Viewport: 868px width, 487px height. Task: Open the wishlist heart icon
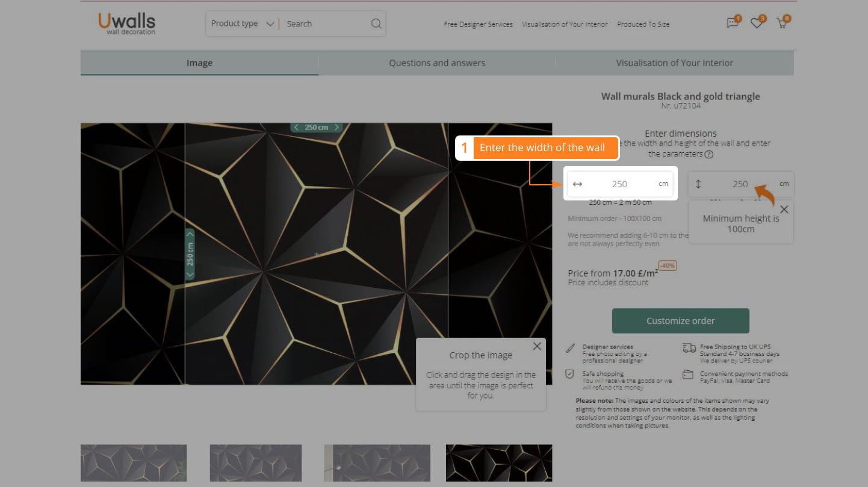click(x=757, y=23)
